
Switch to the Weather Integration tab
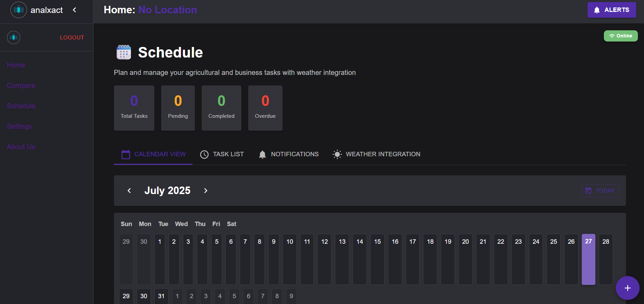tap(376, 154)
